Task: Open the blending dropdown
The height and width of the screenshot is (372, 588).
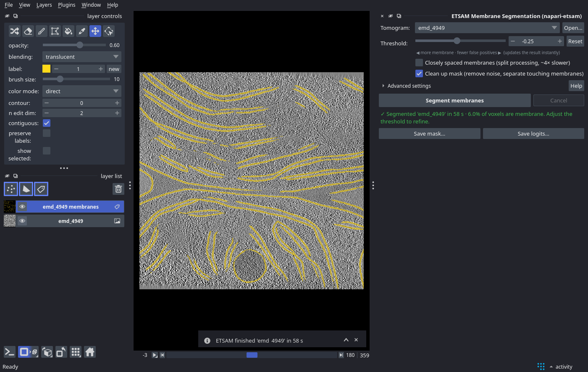Action: [82, 57]
